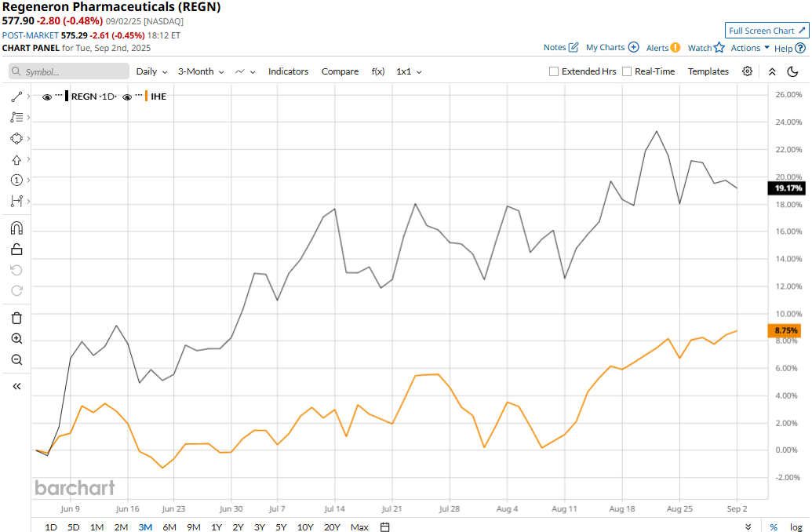Open Help
Screen dimensions: 812x532
(790, 48)
